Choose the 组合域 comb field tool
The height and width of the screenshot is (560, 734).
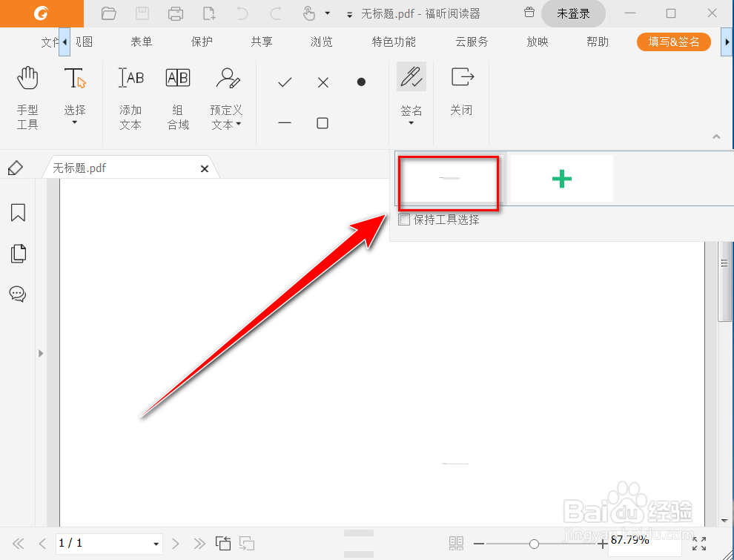point(178,98)
